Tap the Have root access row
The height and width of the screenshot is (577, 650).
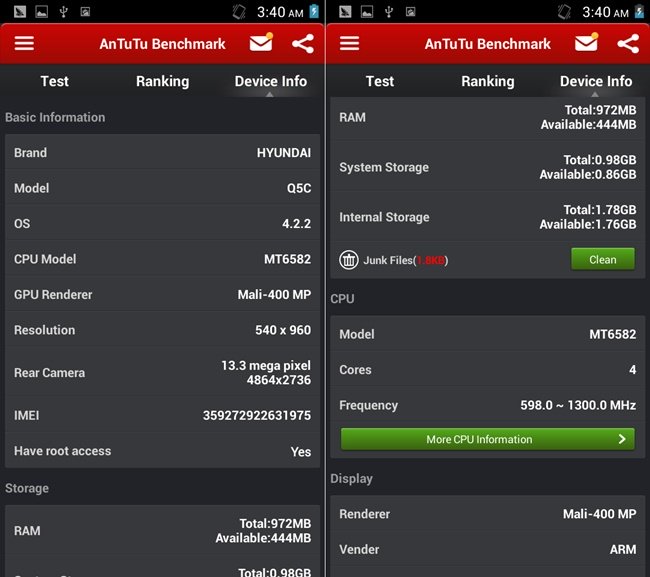[x=162, y=451]
